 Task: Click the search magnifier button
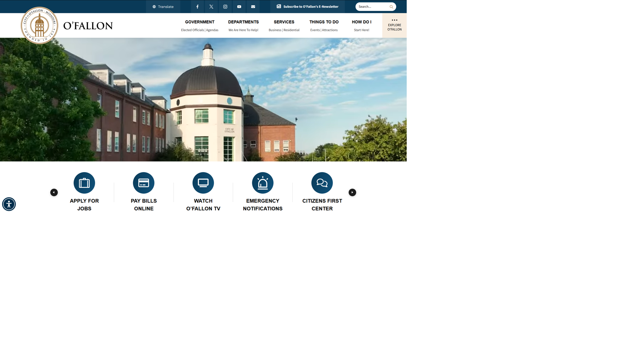pos(391,6)
